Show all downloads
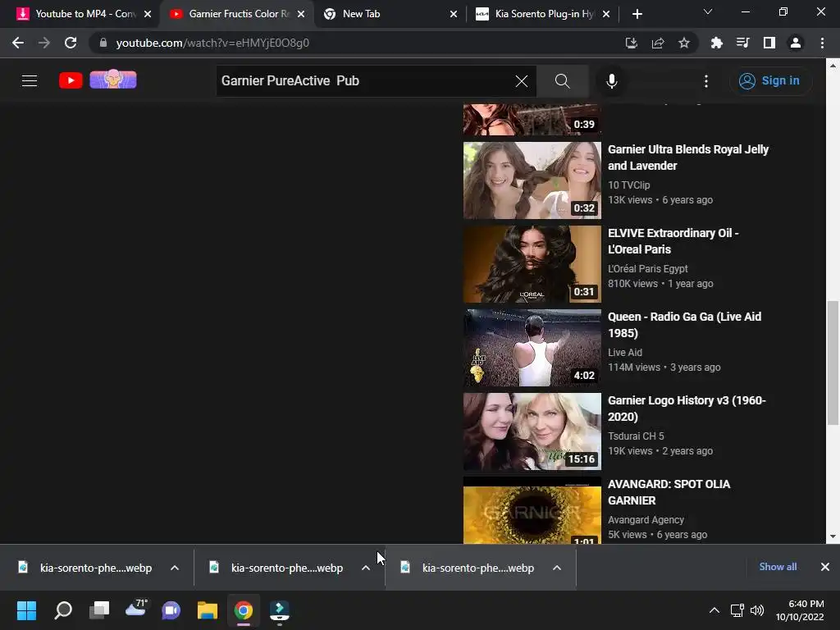This screenshot has width=840, height=630. click(x=778, y=567)
